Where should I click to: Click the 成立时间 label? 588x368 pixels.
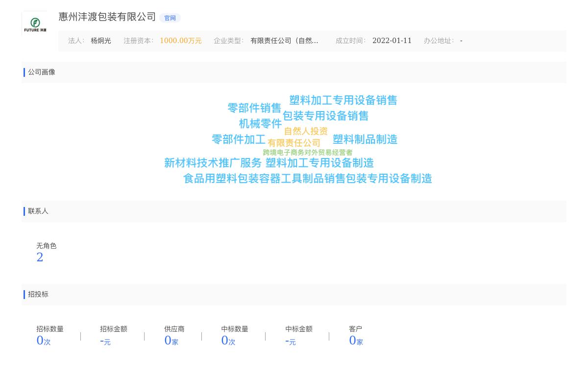351,41
